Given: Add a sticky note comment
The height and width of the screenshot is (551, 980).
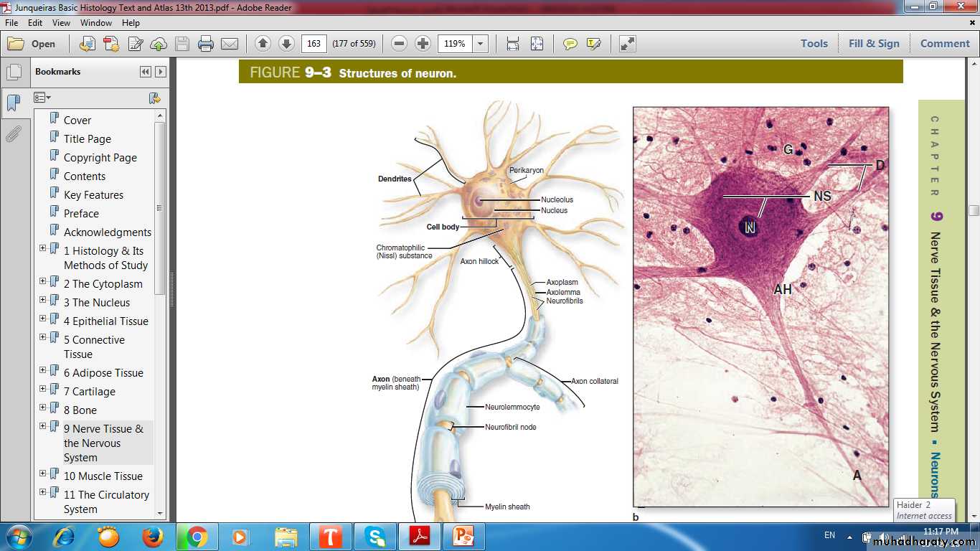Looking at the screenshot, I should click(x=570, y=44).
